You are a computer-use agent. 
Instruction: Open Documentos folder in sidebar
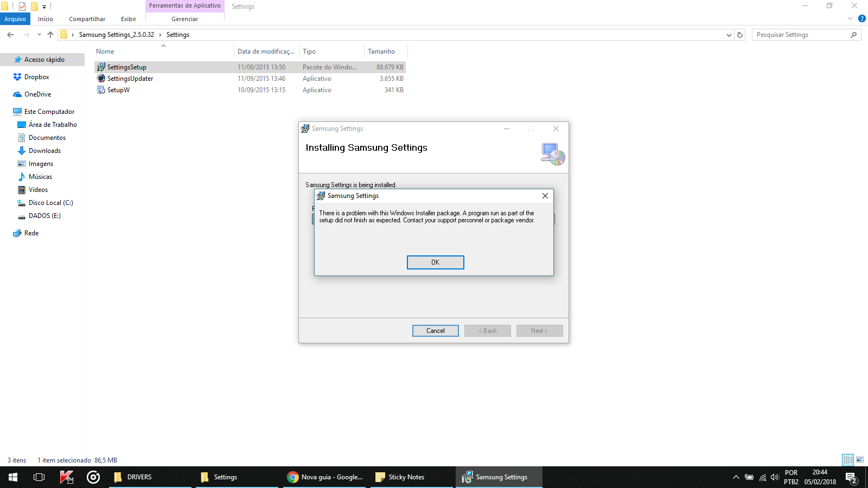tap(47, 138)
